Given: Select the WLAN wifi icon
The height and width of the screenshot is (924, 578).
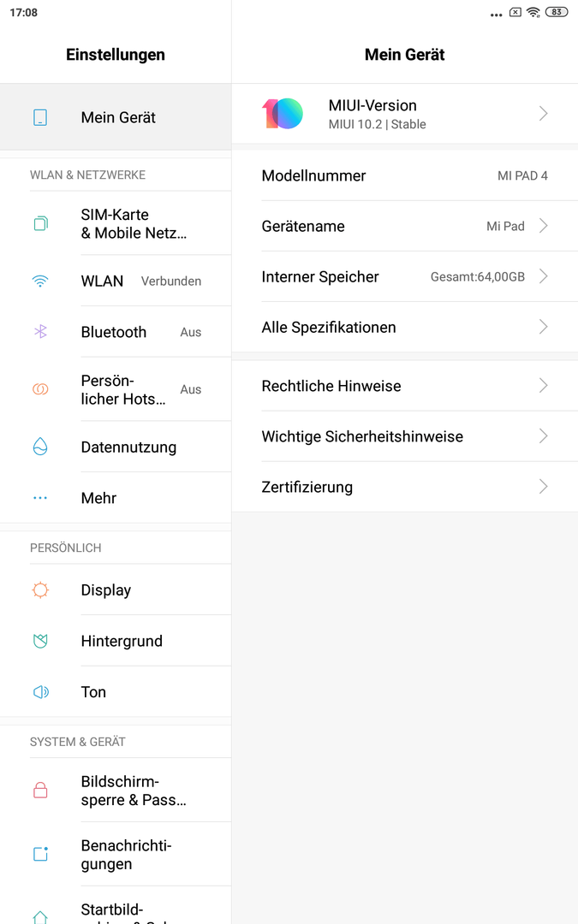Looking at the screenshot, I should point(40,281).
